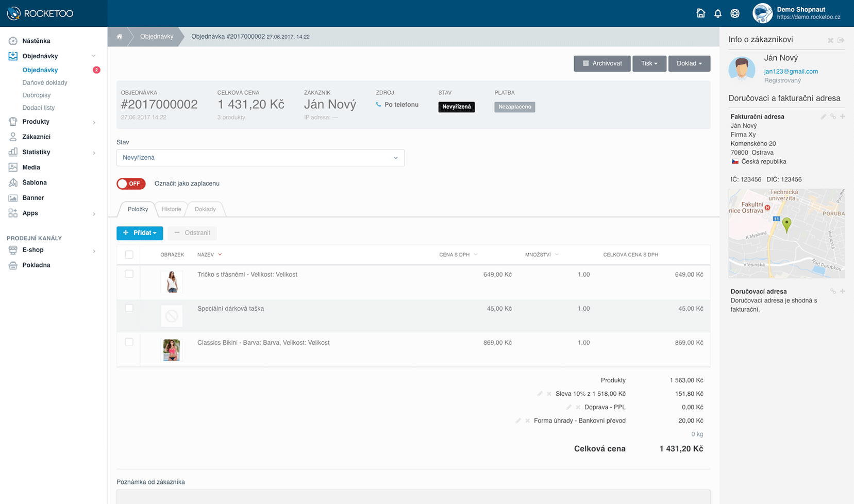Expand the Apps sidebar section
This screenshot has width=854, height=504.
(x=94, y=213)
